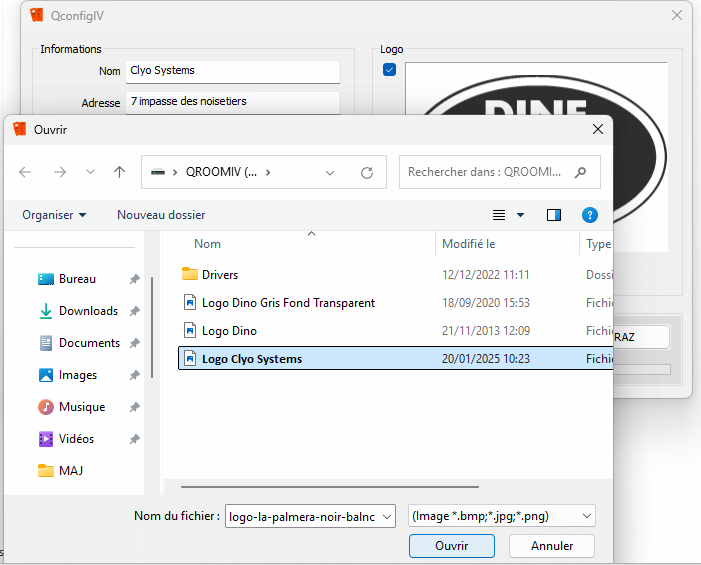This screenshot has height=565, width=701.
Task: Expand the file name history dropdown
Action: (387, 516)
